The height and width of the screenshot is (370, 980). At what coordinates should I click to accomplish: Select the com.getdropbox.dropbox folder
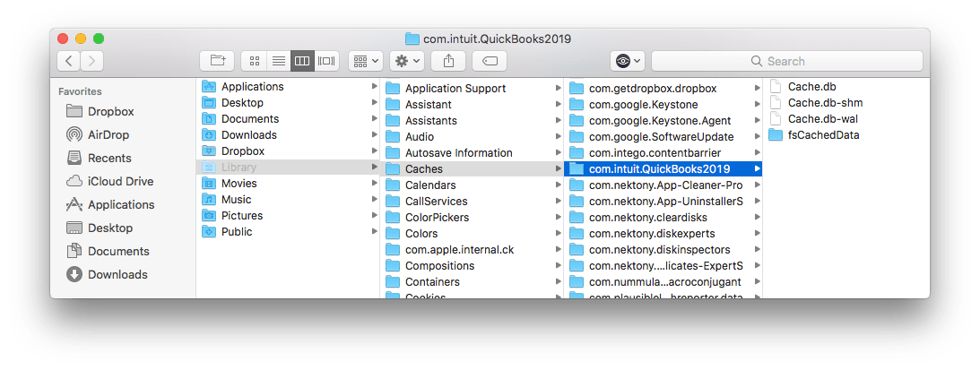pyautogui.click(x=663, y=88)
